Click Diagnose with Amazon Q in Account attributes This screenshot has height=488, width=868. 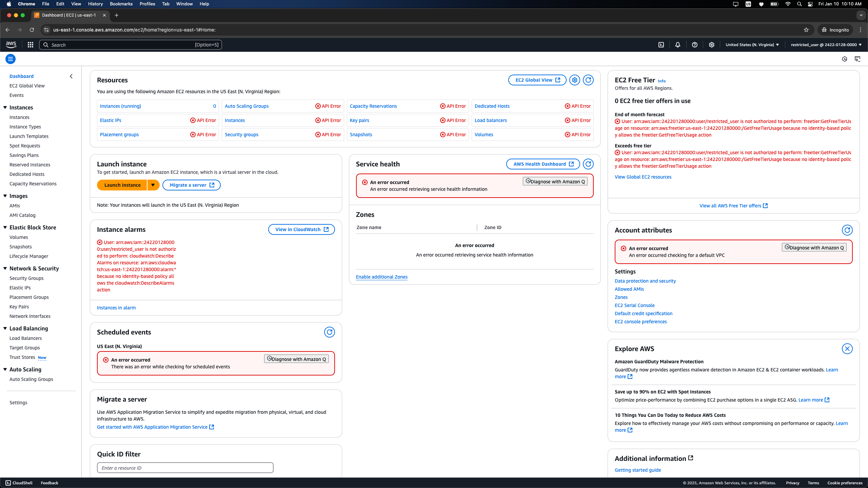pos(814,247)
